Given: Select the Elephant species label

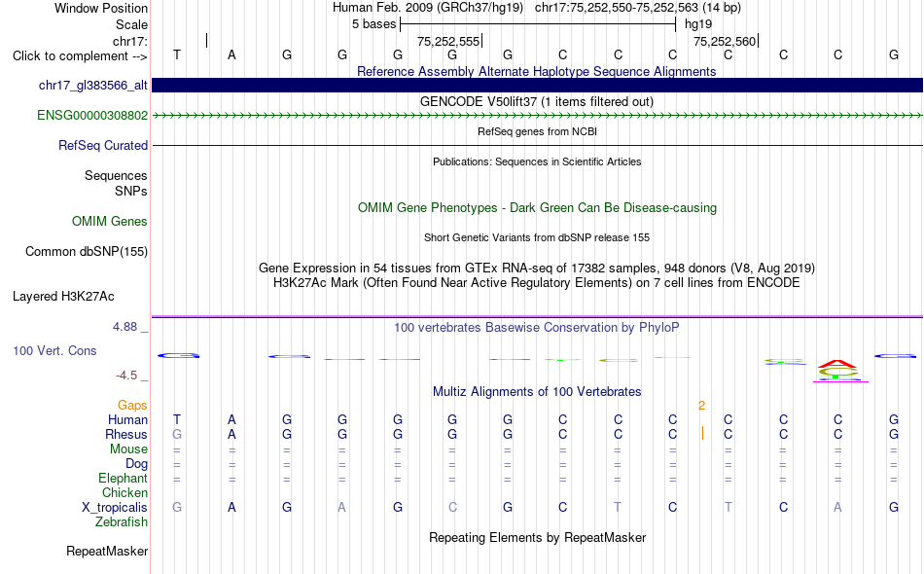Looking at the screenshot, I should click(124, 479).
